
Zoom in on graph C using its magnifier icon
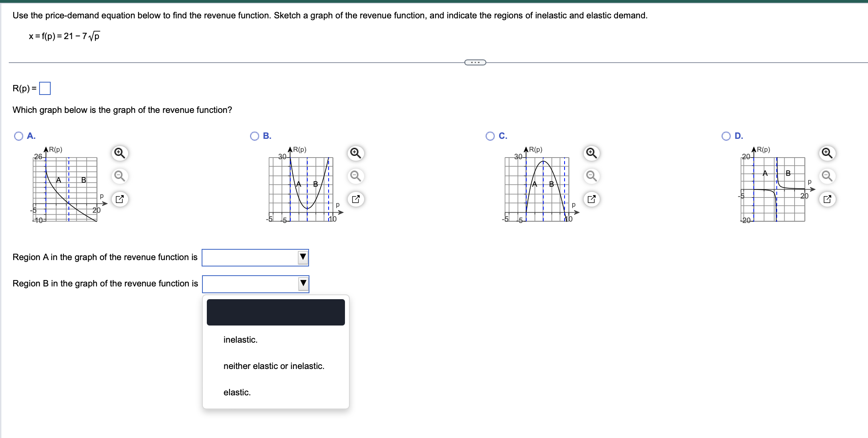point(591,153)
